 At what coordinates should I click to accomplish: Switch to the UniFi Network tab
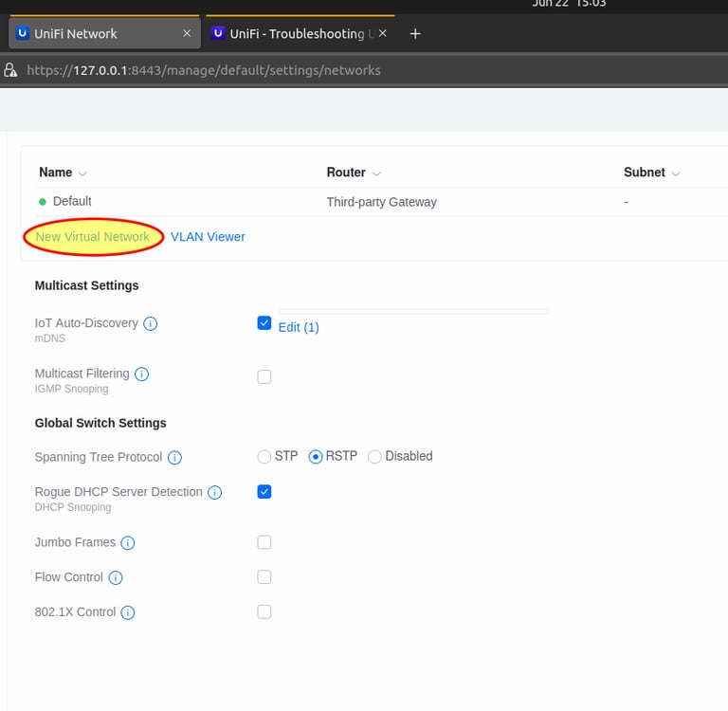(x=104, y=33)
